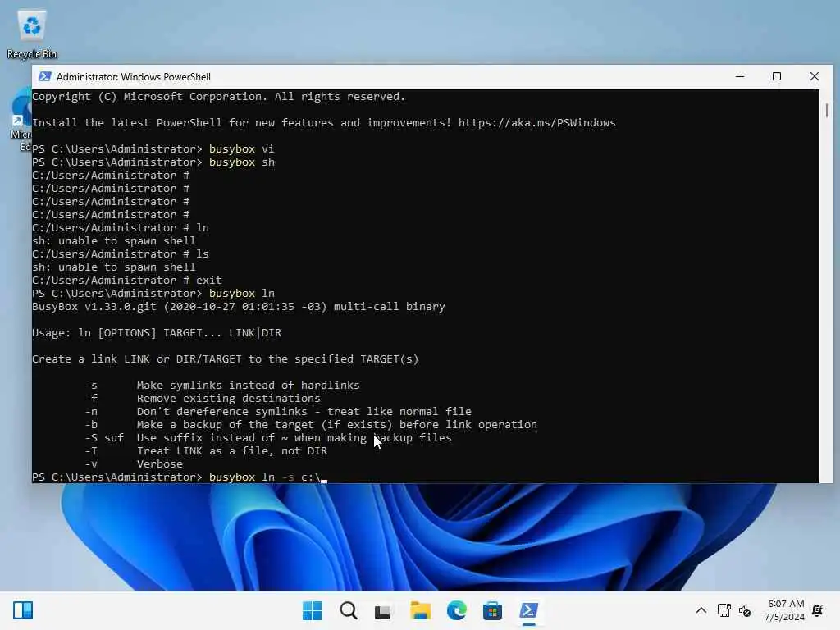This screenshot has width=840, height=630.
Task: Close the PowerShell window
Action: [x=815, y=76]
